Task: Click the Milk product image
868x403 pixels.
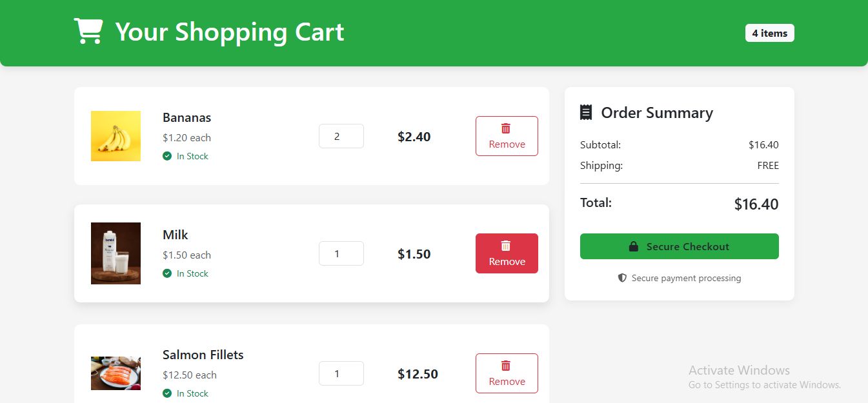Action: (x=116, y=253)
